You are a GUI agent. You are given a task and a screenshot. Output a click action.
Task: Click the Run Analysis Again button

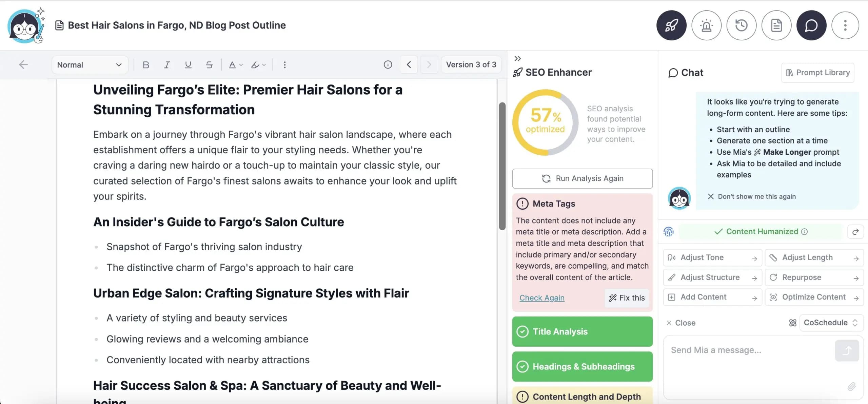[582, 178]
